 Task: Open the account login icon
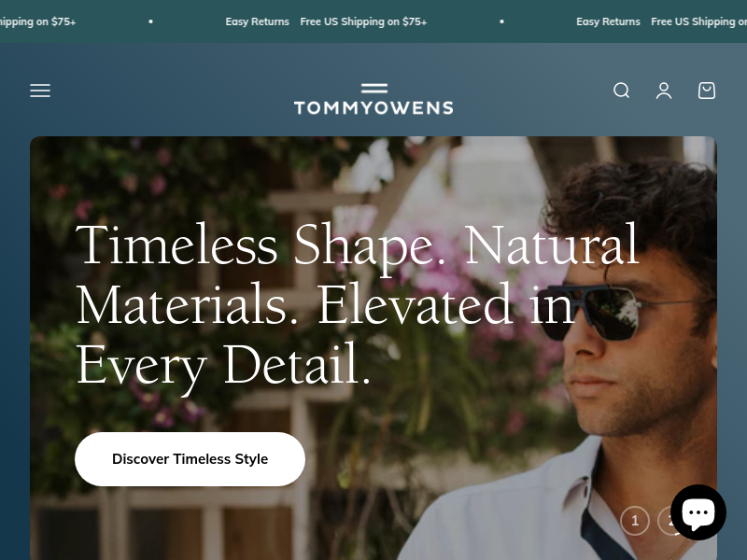point(664,91)
